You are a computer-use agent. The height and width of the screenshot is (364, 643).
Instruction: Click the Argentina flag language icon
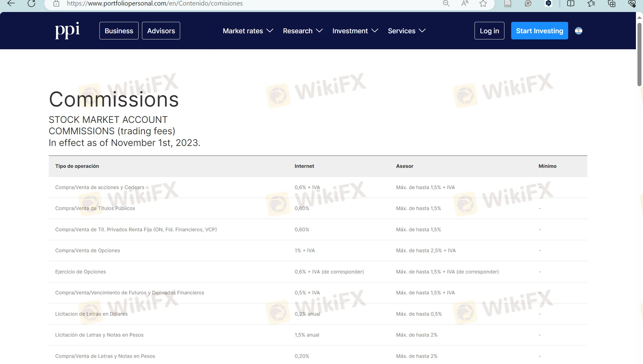[578, 31]
